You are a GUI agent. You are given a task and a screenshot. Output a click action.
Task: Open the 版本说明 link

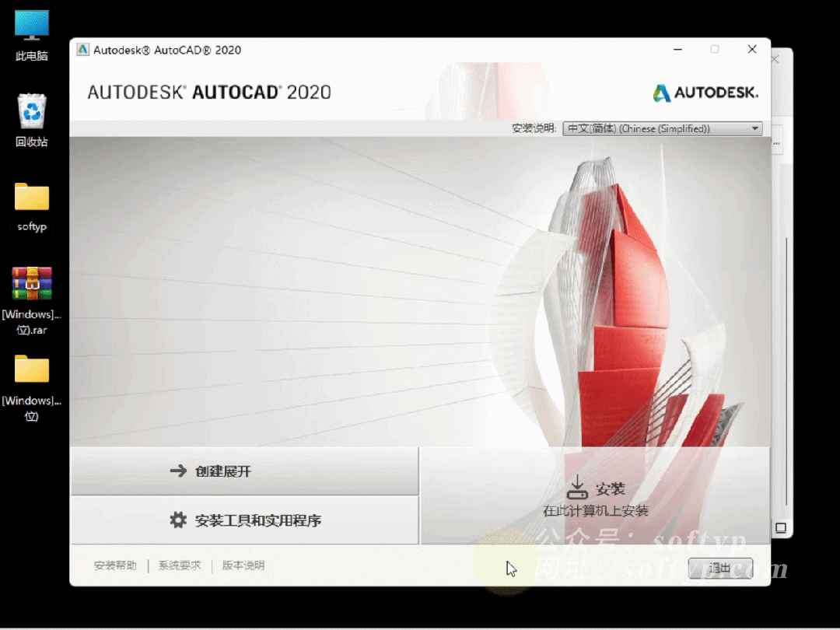243,565
